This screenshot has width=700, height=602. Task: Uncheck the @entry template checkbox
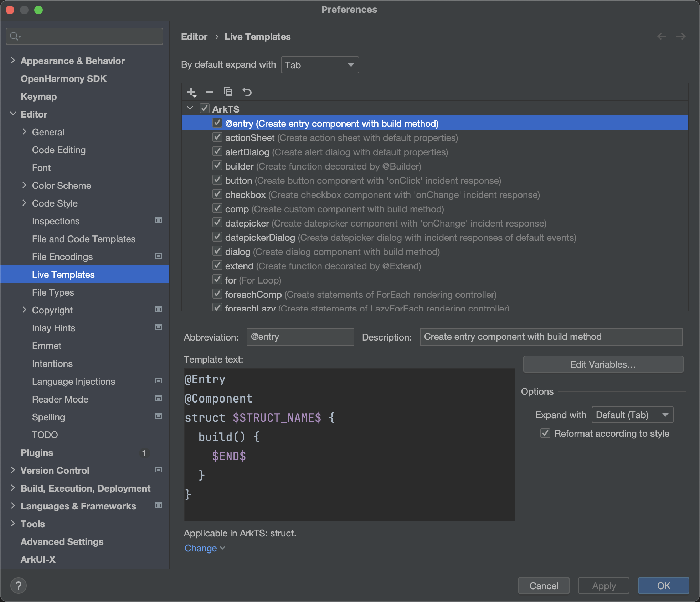217,123
